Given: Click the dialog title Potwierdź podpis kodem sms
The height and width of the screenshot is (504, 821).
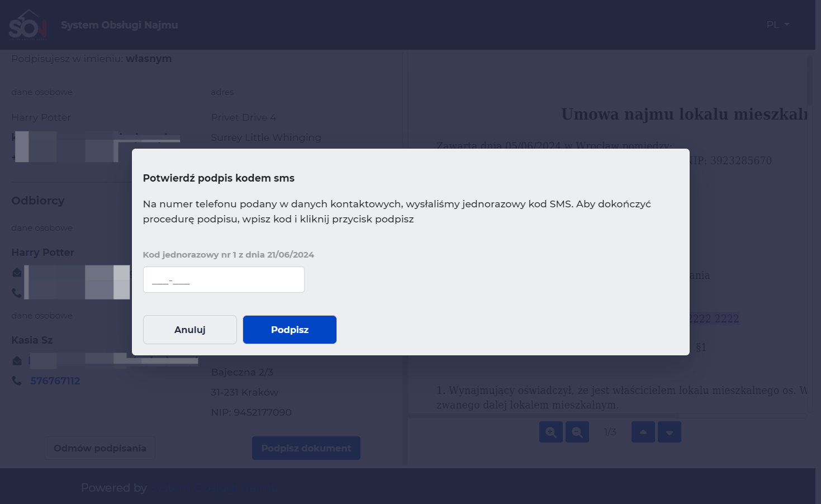Looking at the screenshot, I should click(x=219, y=178).
